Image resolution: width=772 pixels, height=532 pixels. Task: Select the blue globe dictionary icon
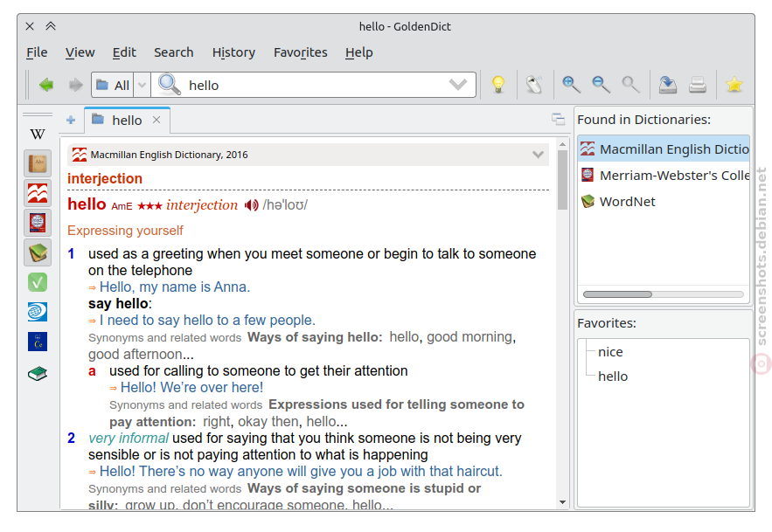coord(38,312)
